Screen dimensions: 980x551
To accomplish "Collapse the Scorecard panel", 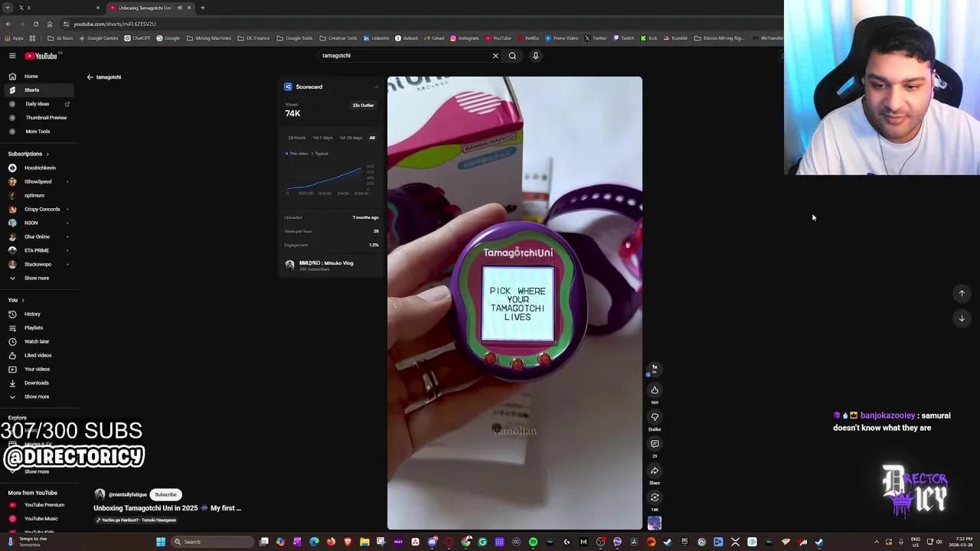I will coord(376,87).
